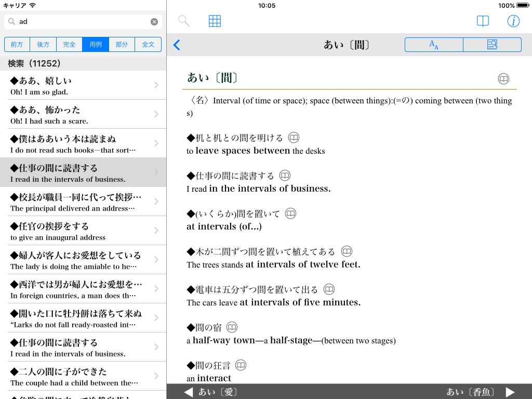
Task: Select 部分 partial match tab
Action: click(x=122, y=45)
